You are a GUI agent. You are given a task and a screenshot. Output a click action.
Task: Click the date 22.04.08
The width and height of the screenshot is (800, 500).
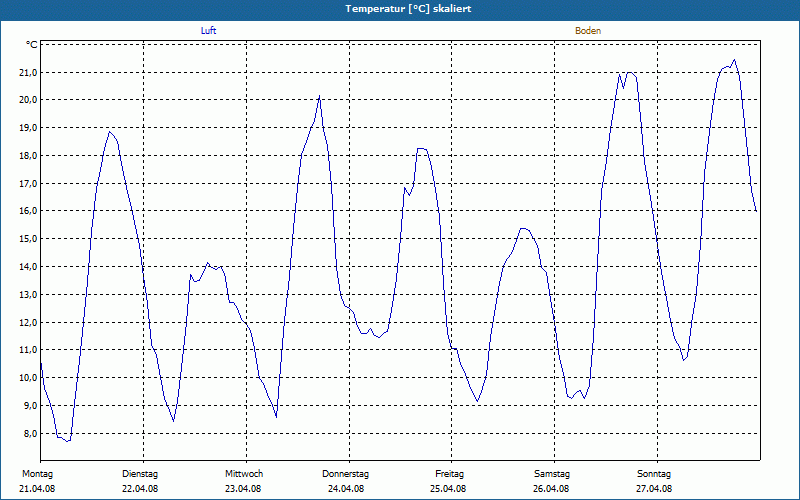pos(140,489)
